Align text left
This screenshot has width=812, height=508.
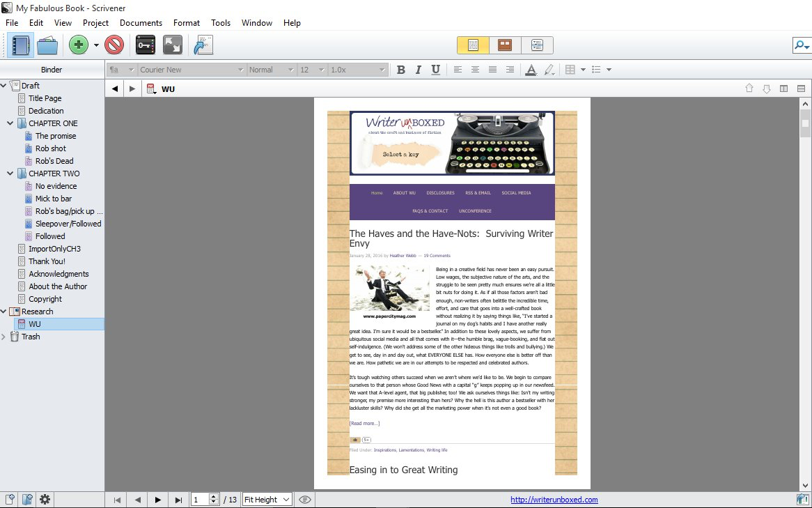pos(458,70)
